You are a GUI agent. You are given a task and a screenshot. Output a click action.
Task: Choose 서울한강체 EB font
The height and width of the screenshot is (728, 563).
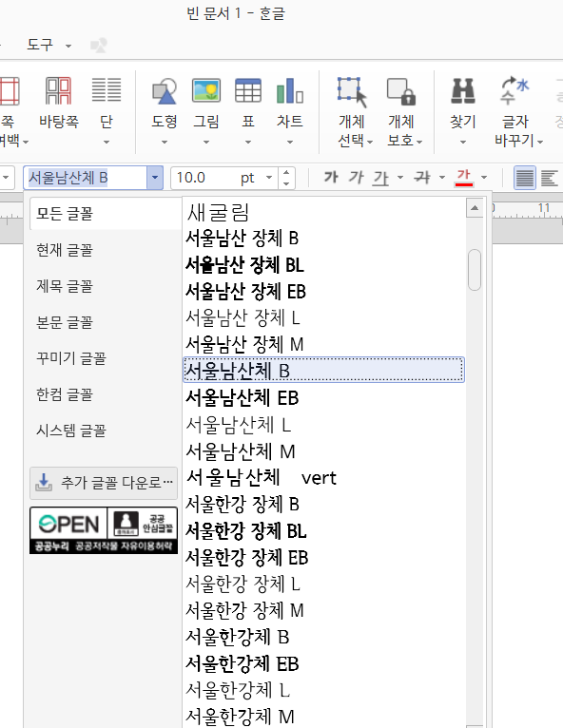(323, 663)
